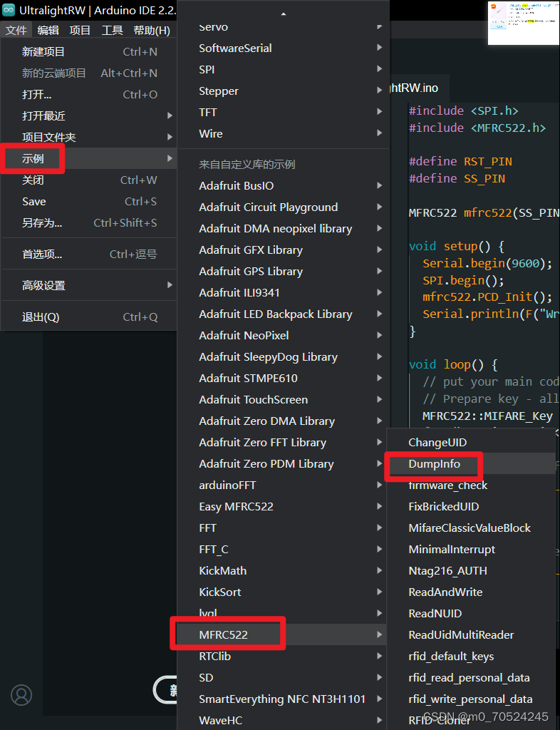Open the 工具 menu
560x730 pixels.
click(x=112, y=30)
